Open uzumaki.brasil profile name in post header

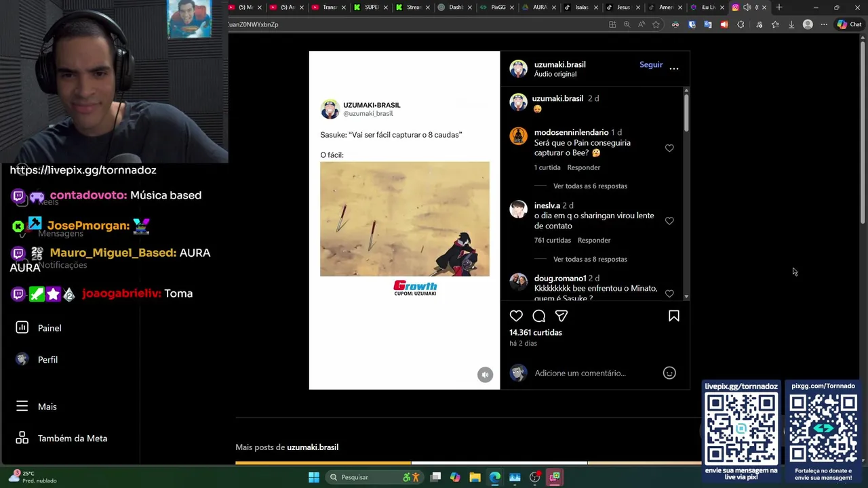559,64
